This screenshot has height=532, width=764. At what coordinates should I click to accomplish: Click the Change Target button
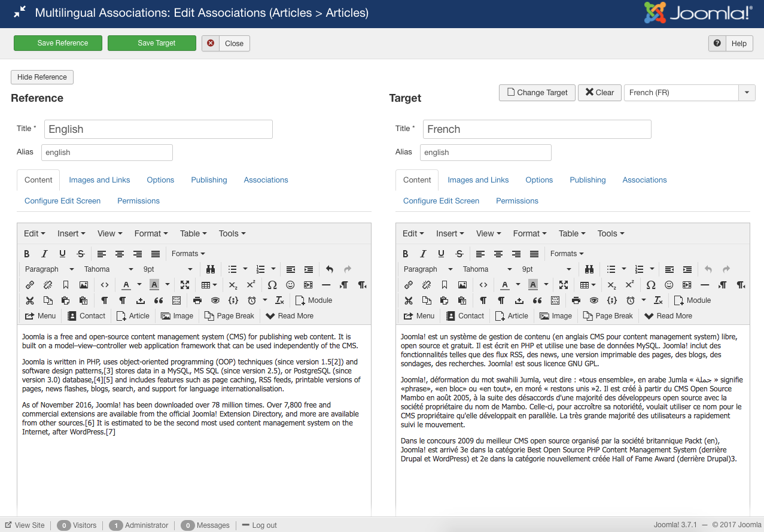coord(537,92)
